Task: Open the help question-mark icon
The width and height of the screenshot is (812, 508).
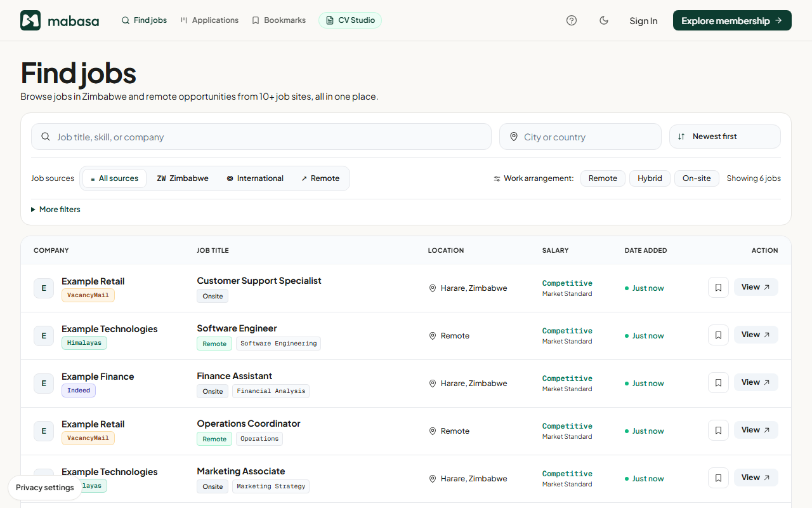Action: 572,20
